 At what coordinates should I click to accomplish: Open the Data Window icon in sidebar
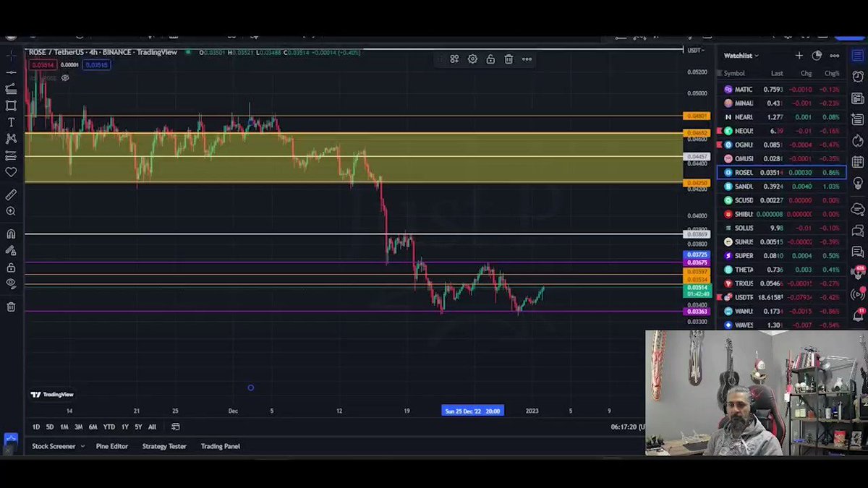point(858,119)
